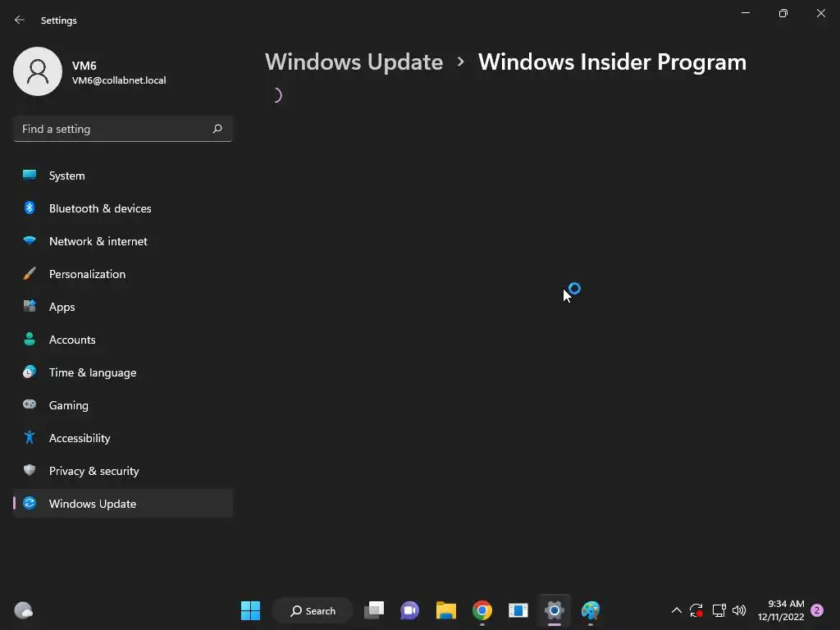
Task: Click the Windows Insider Program heading
Action: point(612,62)
